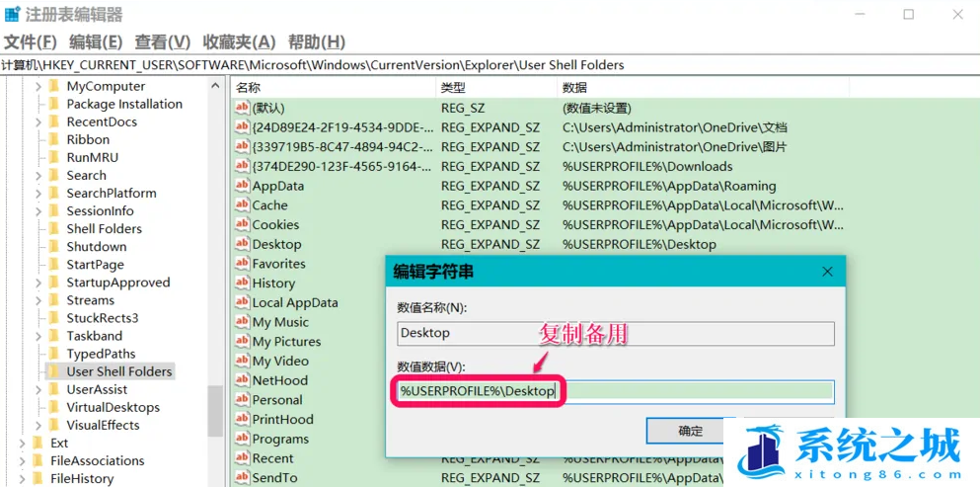Select the RunMRU tree item
The height and width of the screenshot is (487, 980).
[x=93, y=158]
